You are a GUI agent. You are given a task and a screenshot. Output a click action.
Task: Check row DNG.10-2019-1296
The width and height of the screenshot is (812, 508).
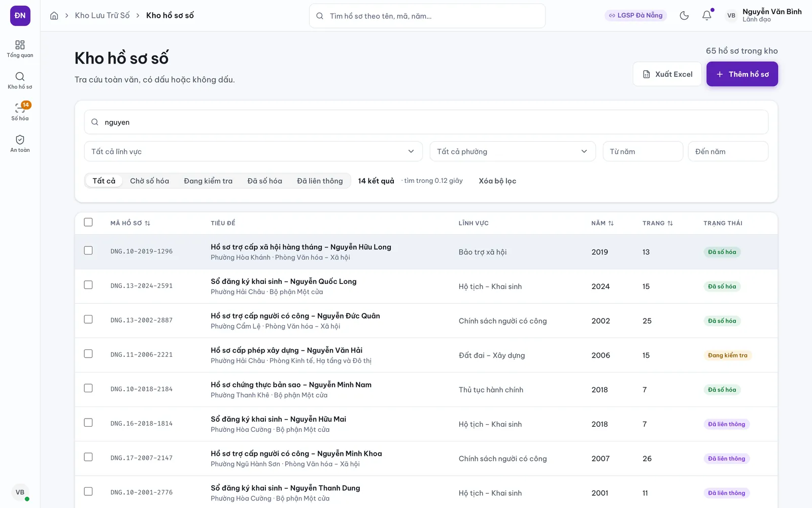click(x=88, y=251)
